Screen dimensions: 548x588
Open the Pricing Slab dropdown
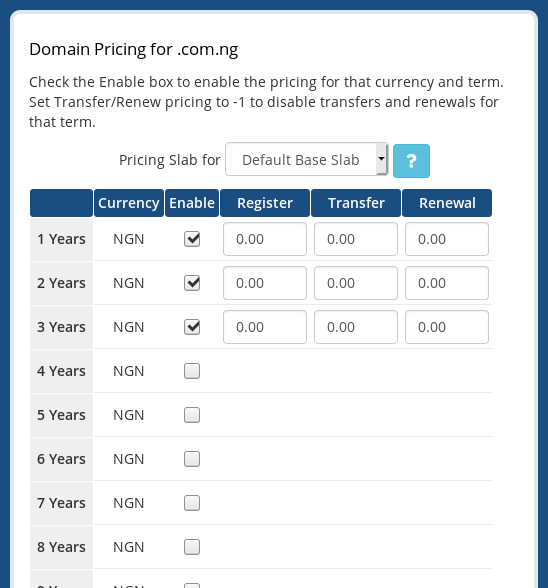[x=306, y=159]
